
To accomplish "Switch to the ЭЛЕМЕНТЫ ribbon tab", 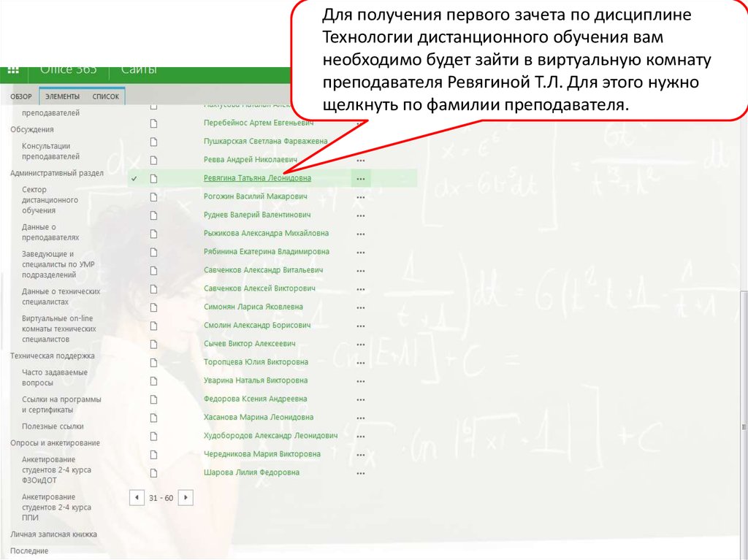I will pyautogui.click(x=63, y=96).
